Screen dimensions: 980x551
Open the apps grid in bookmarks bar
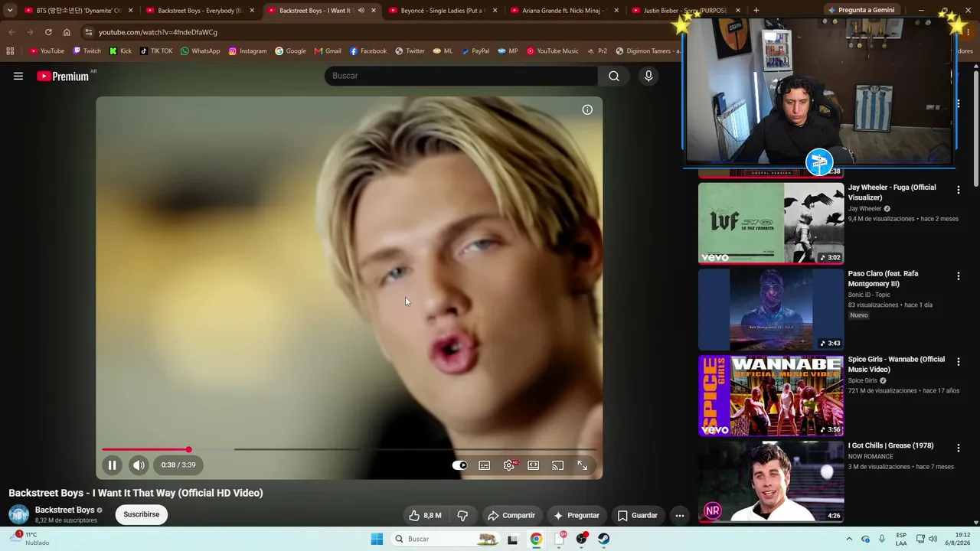pyautogui.click(x=10, y=51)
